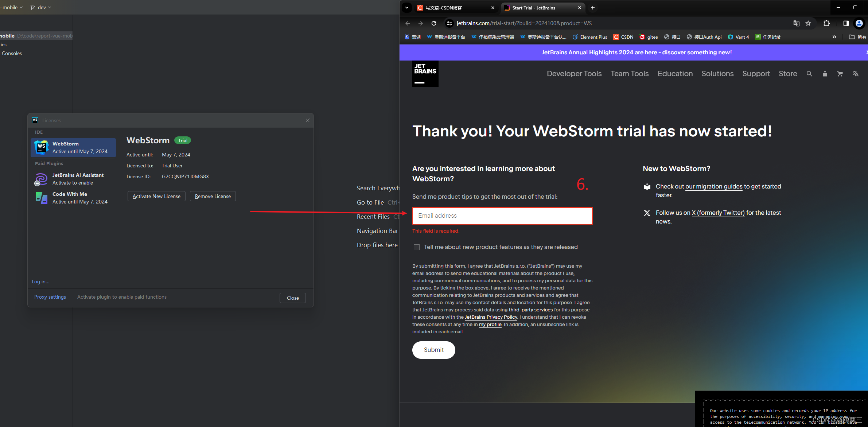868x427 pixels.
Task: Open the CSDN bookmark
Action: pos(623,37)
